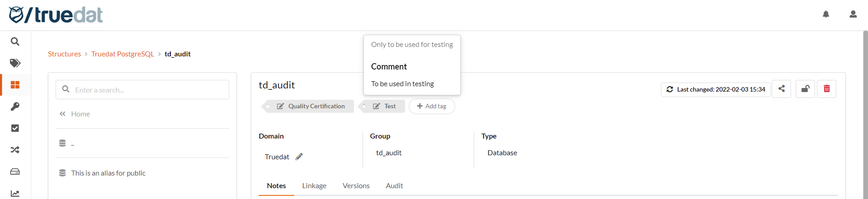Open the shuffle arrows icon in sidebar
This screenshot has width=868, height=199.
pyautogui.click(x=15, y=150)
